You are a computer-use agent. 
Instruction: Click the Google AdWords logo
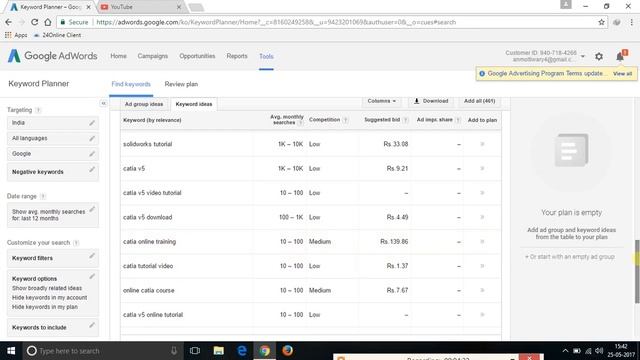pyautogui.click(x=52, y=56)
